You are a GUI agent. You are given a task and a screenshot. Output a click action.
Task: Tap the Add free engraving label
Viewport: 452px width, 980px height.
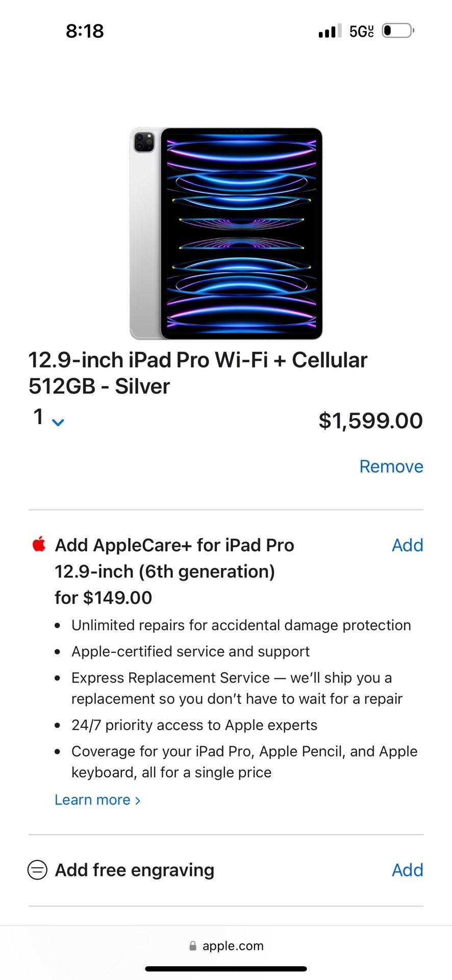click(135, 870)
